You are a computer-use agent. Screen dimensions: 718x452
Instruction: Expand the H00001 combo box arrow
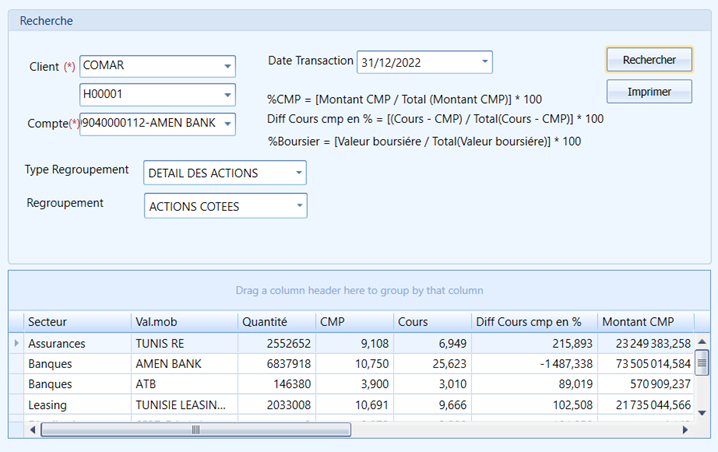(227, 95)
